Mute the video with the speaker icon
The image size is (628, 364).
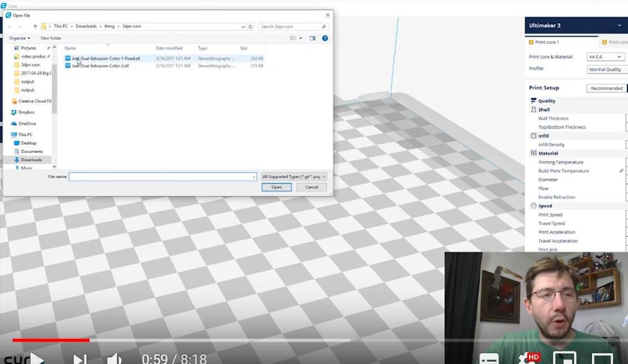pyautogui.click(x=114, y=359)
